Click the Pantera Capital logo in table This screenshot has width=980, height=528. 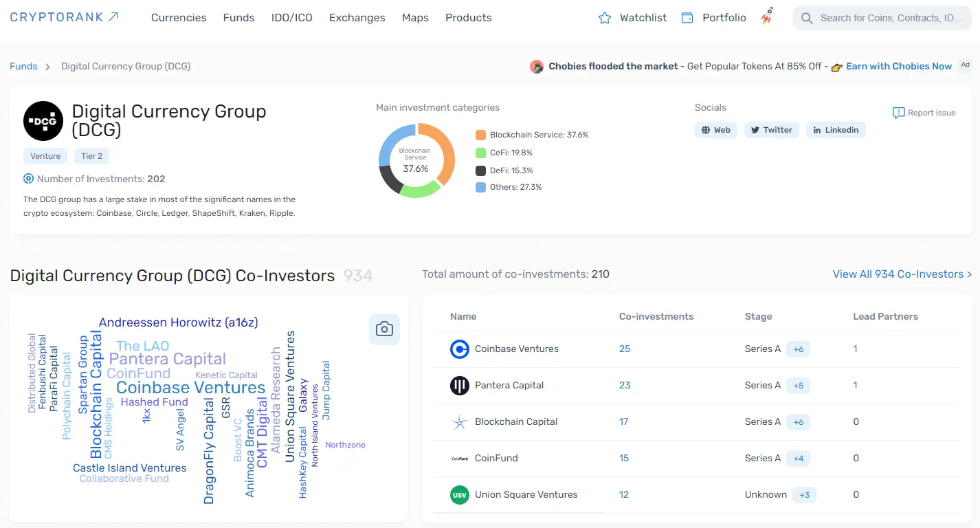460,386
